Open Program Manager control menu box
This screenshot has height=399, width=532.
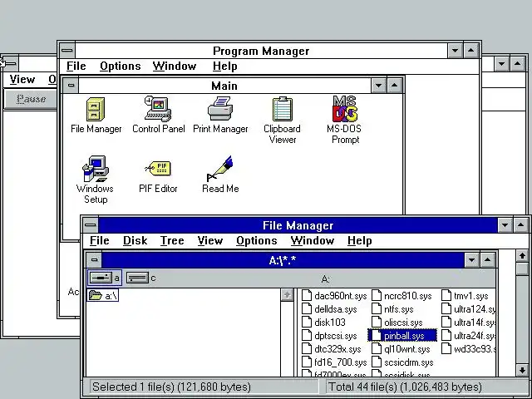coord(66,51)
